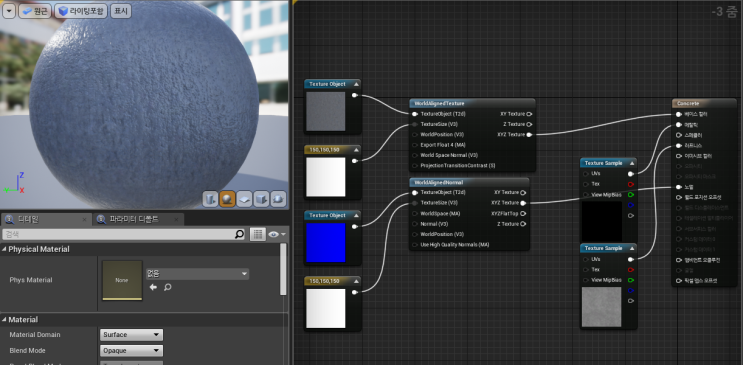Screen dimensions: 743x365
Task: Open the 표시 show menu
Action: tap(121, 11)
